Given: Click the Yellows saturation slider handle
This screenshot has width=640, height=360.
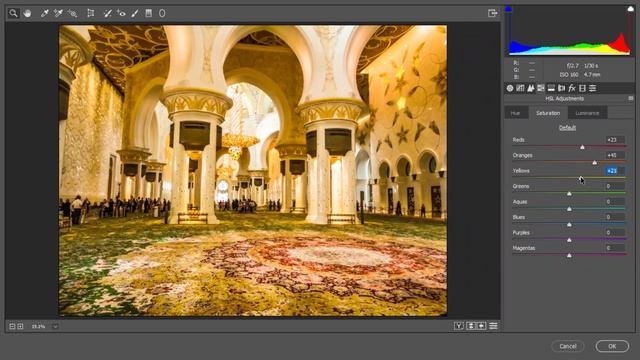Looking at the screenshot, I should [x=581, y=178].
